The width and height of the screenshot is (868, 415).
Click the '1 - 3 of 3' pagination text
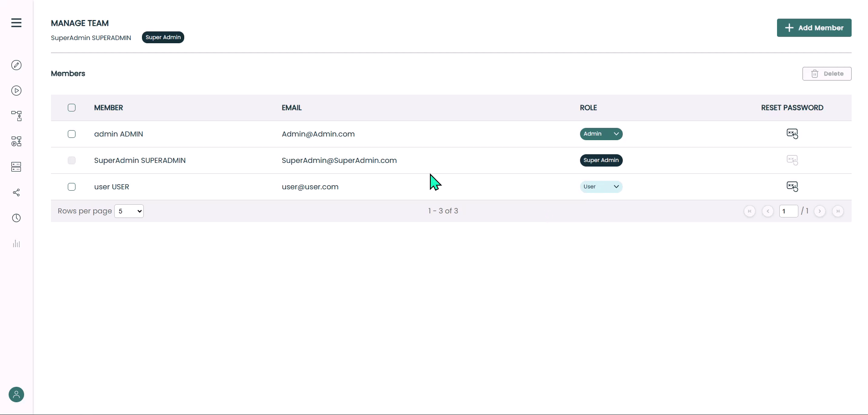coord(443,211)
